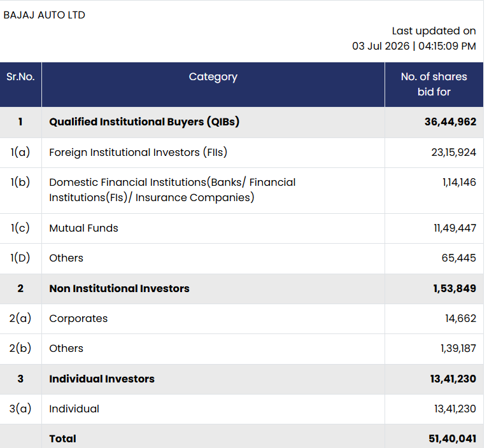Select serial number 1(D) cell

20,258
